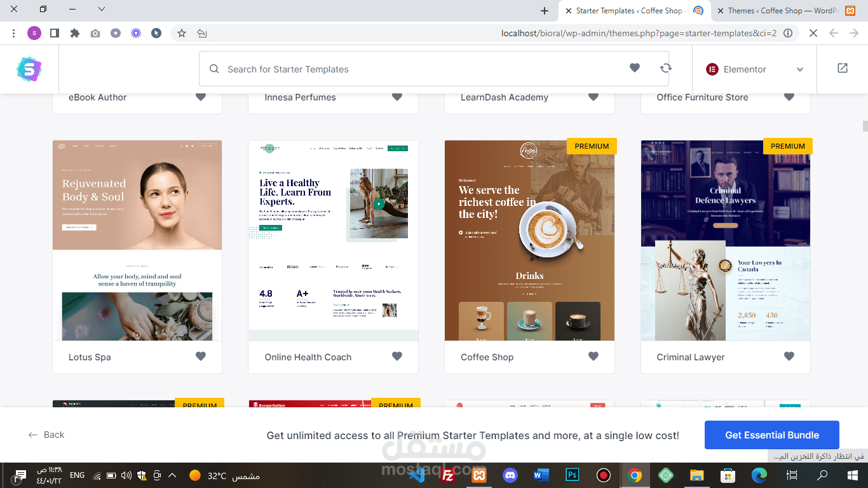Open the Lotus Spa template preview

[137, 240]
